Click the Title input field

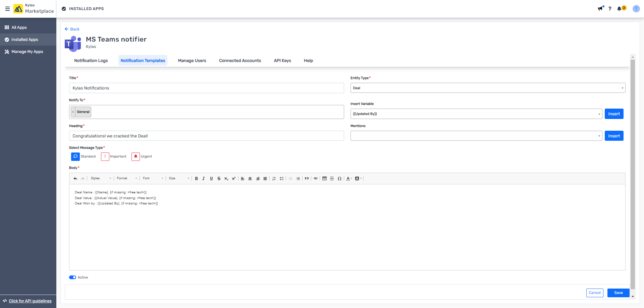point(206,88)
